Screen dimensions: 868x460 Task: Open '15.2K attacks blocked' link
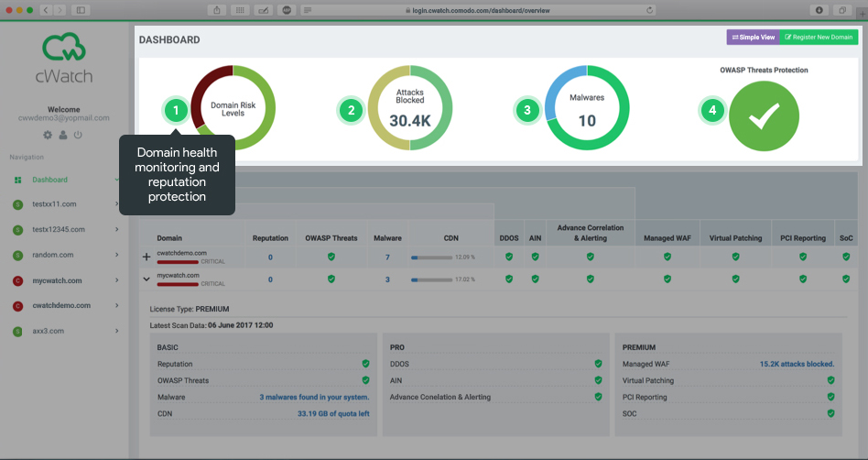(797, 364)
